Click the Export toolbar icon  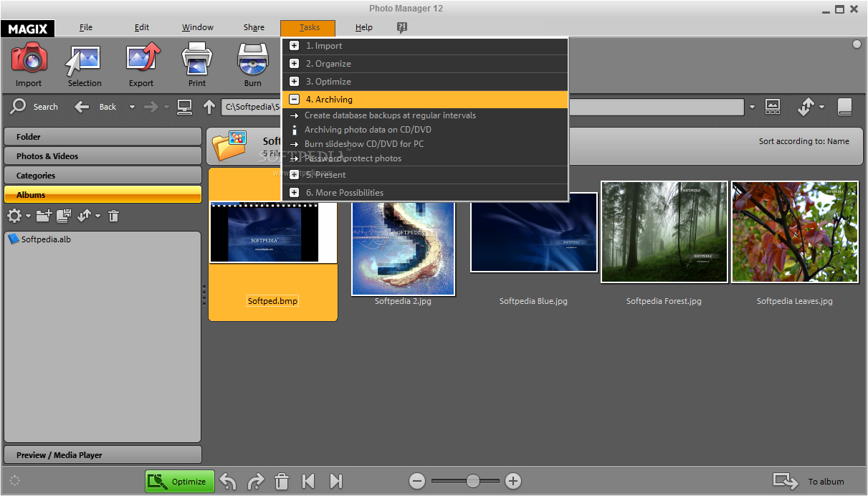coord(141,58)
